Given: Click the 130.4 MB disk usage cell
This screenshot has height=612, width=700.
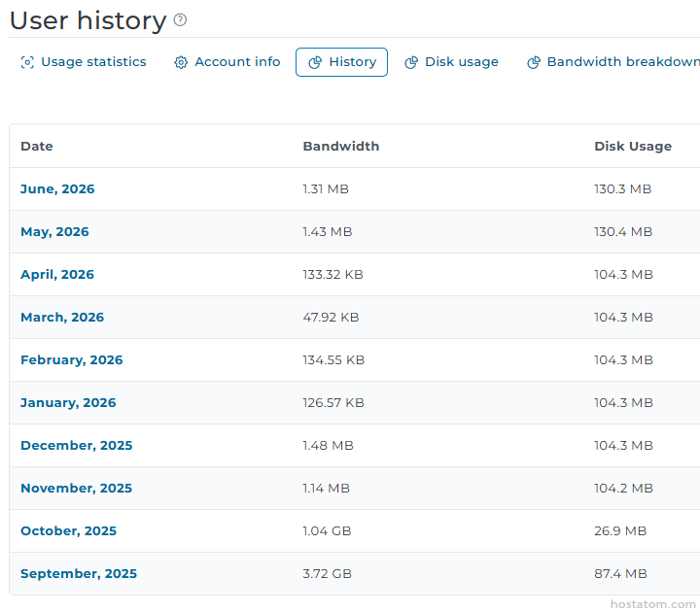Looking at the screenshot, I should pos(623,232).
